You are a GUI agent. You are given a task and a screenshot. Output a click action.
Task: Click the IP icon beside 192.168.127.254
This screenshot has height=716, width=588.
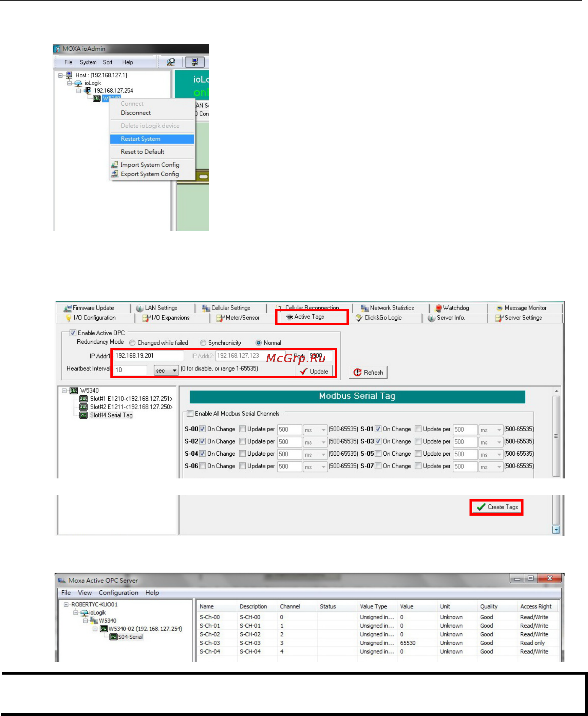click(87, 90)
